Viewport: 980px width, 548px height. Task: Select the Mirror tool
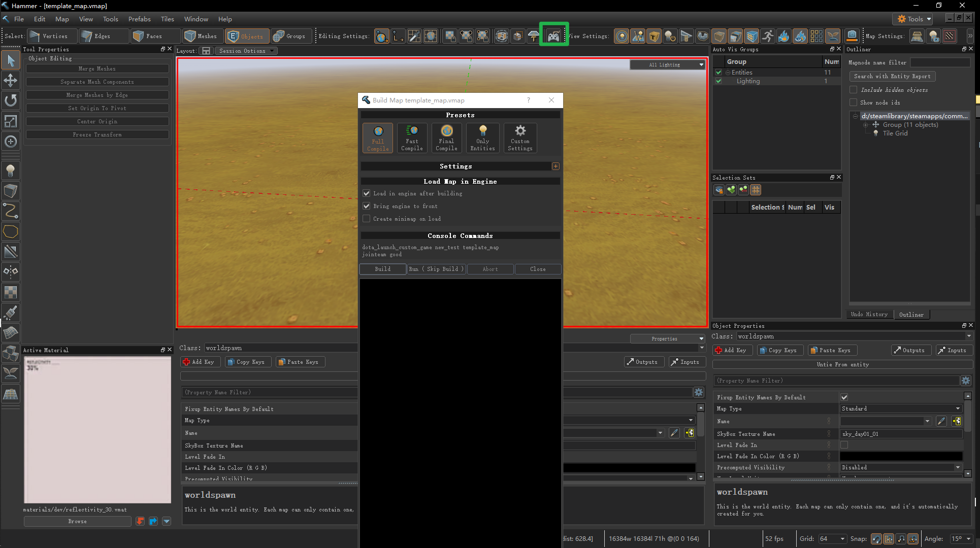coord(11,271)
